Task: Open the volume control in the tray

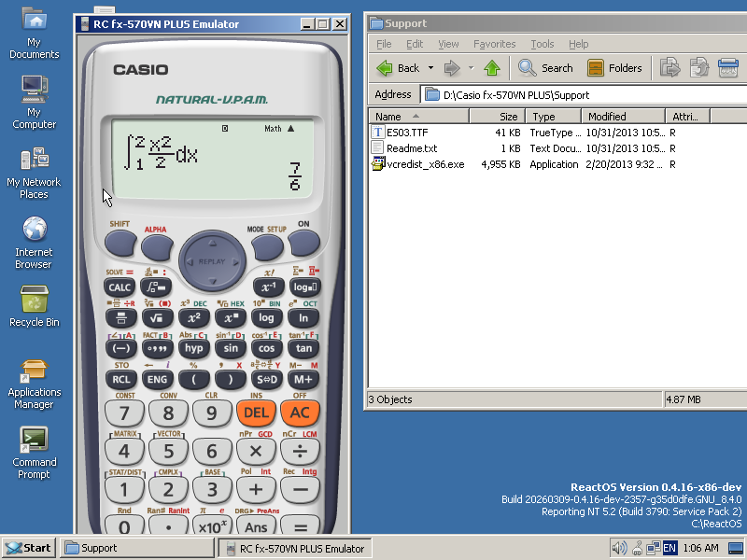Action: click(x=618, y=548)
